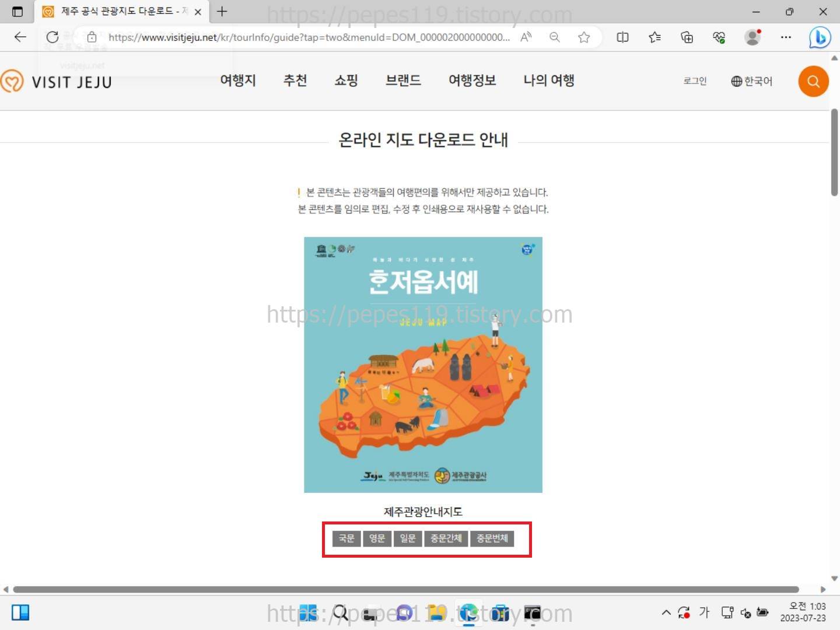Screen dimensions: 840x630
Task: Open the Collections icon
Action: (x=687, y=37)
